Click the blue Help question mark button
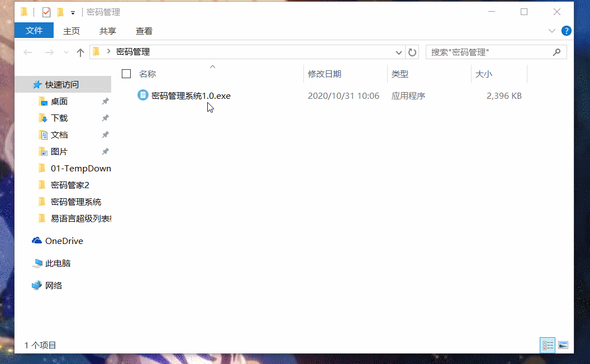This screenshot has width=590, height=364. coord(567,31)
